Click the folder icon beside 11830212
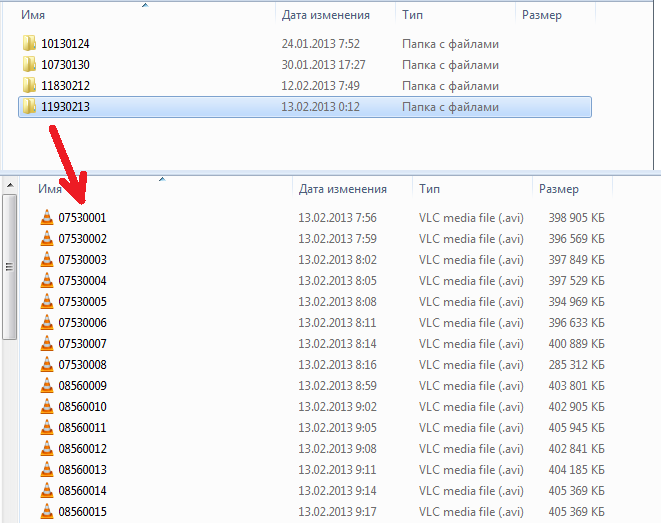This screenshot has width=661, height=523. [x=28, y=86]
